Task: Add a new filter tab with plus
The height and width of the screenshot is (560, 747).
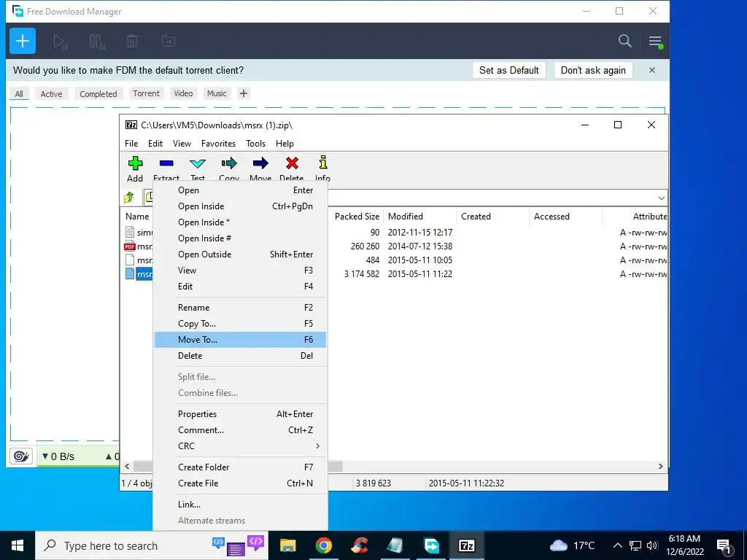Action: [x=244, y=93]
